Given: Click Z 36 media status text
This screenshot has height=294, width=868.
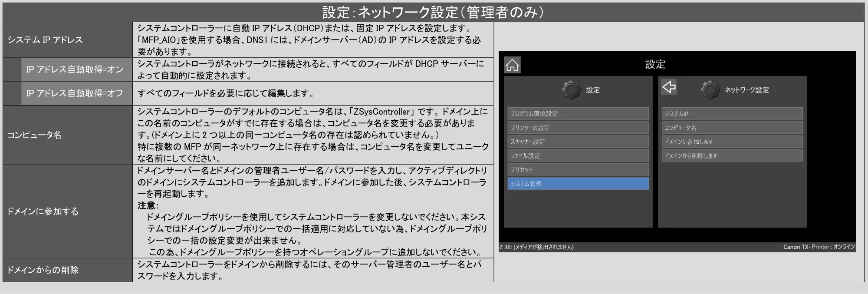Looking at the screenshot, I should tap(536, 247).
